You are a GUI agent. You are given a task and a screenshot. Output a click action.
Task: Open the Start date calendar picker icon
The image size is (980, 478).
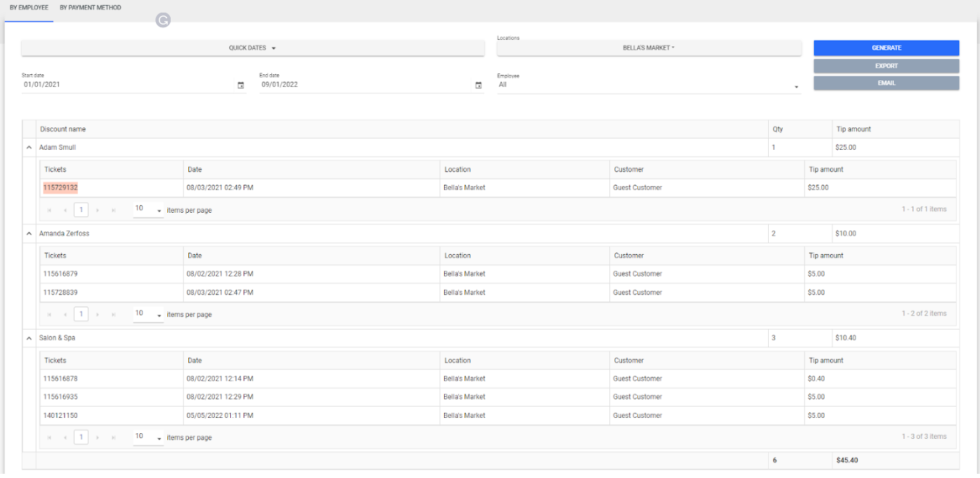241,85
